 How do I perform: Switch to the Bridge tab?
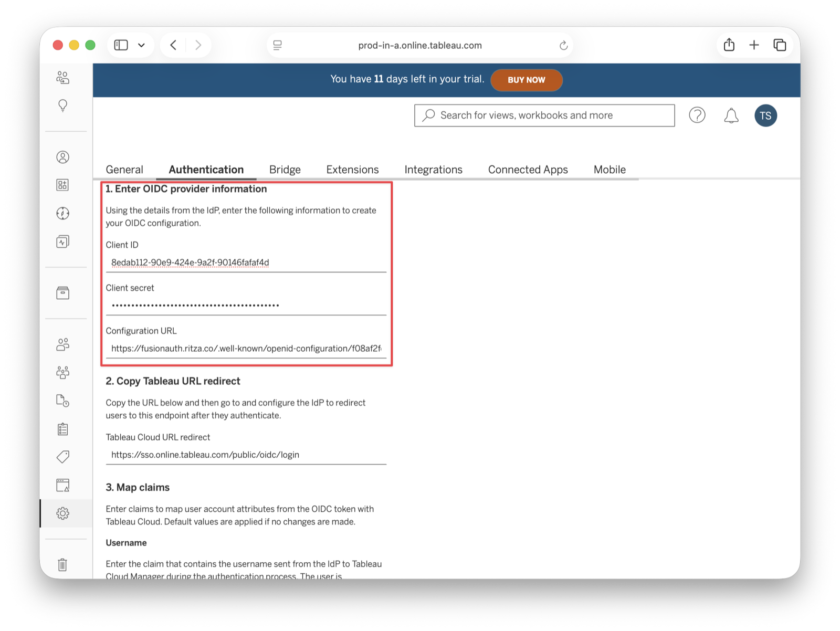285,169
